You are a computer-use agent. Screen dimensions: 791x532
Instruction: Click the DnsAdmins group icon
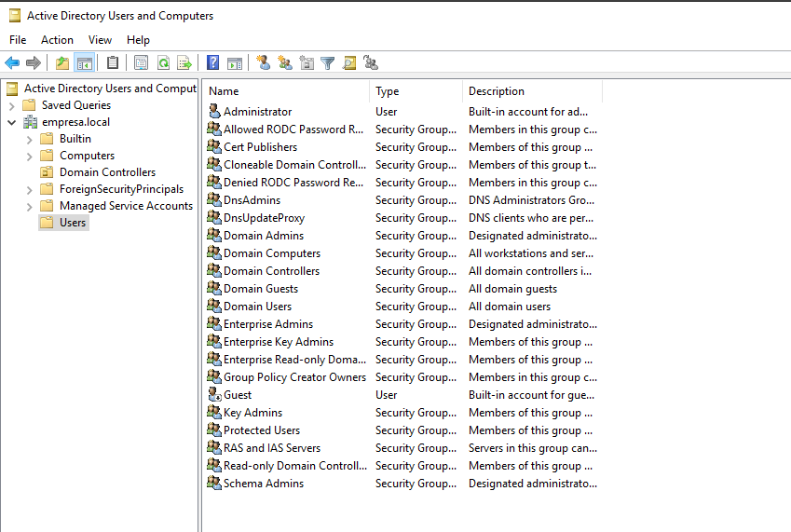214,199
